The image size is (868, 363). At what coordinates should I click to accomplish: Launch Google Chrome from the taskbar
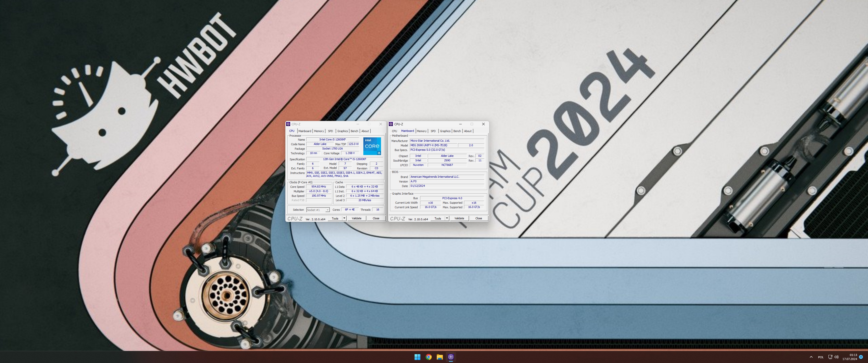pos(429,357)
